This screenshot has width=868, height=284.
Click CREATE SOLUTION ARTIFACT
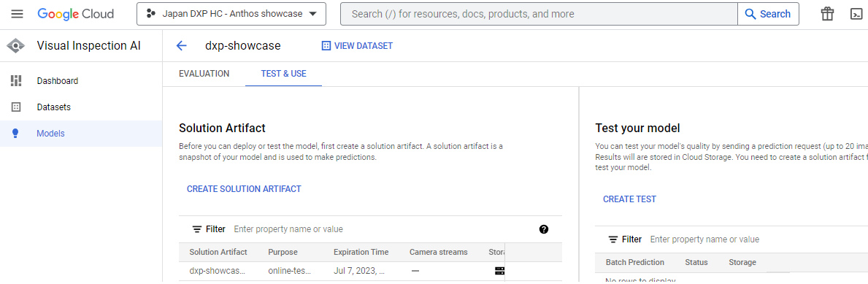[244, 189]
